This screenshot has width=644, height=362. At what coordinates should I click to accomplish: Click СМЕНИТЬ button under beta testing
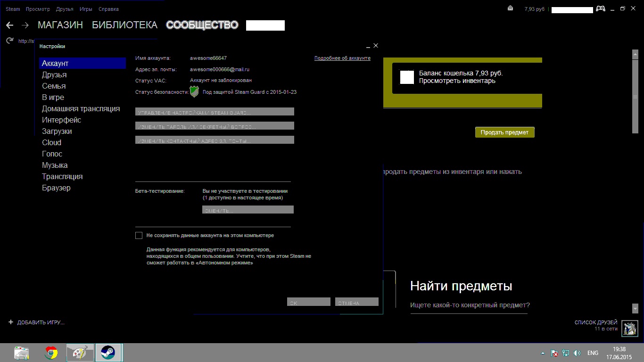click(x=248, y=209)
